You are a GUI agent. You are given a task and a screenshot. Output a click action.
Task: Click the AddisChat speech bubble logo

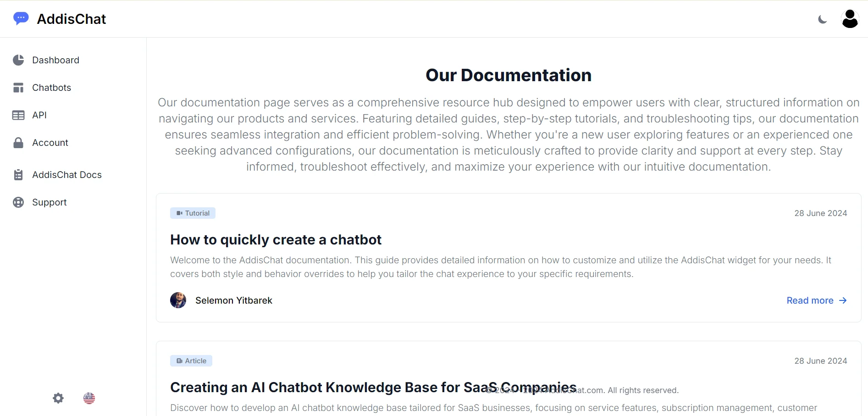(x=21, y=18)
